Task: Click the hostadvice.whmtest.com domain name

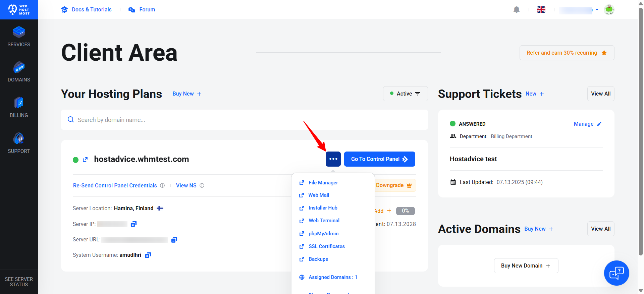Action: click(x=141, y=159)
